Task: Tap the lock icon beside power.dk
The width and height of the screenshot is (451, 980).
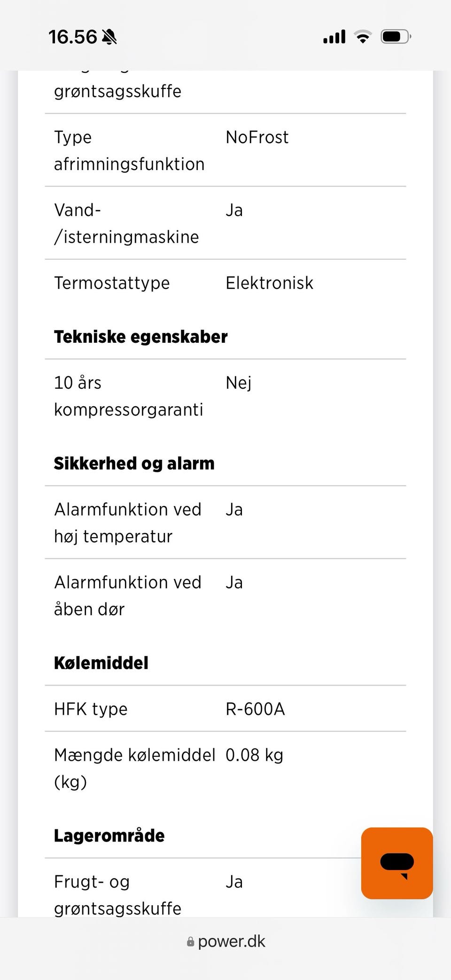Action: pyautogui.click(x=190, y=941)
